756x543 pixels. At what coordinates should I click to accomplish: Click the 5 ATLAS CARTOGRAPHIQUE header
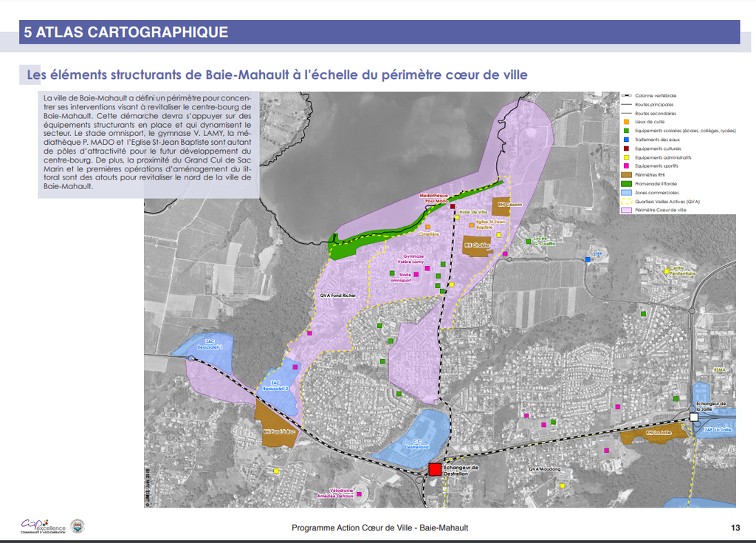[x=126, y=32]
